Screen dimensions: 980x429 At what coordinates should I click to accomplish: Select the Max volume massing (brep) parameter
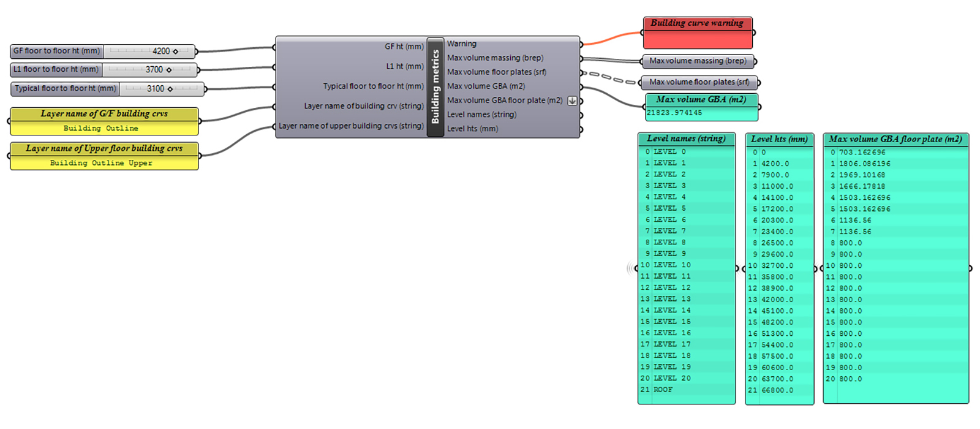tap(698, 61)
